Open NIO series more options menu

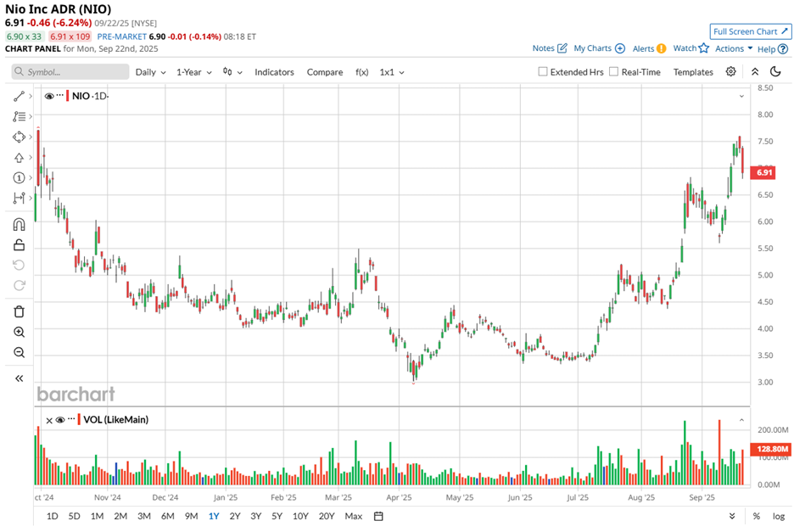point(59,95)
